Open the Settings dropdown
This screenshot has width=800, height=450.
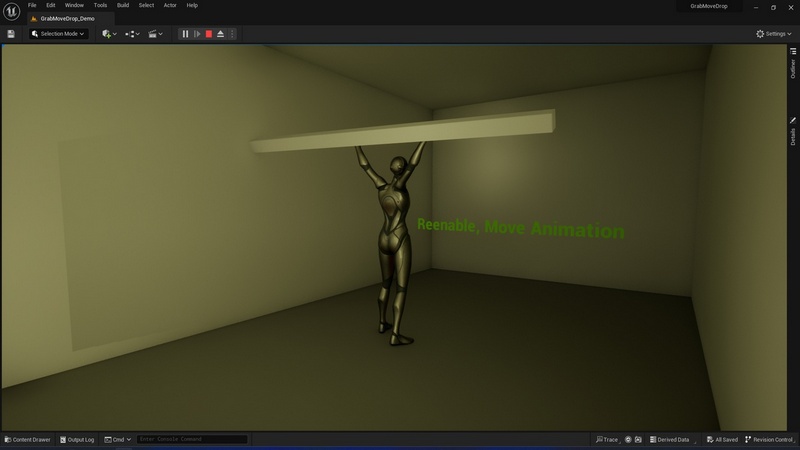pyautogui.click(x=772, y=34)
